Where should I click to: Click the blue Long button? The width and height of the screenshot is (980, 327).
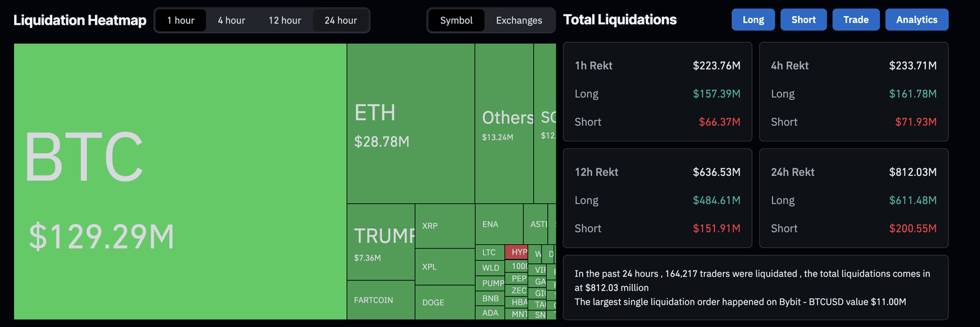753,20
